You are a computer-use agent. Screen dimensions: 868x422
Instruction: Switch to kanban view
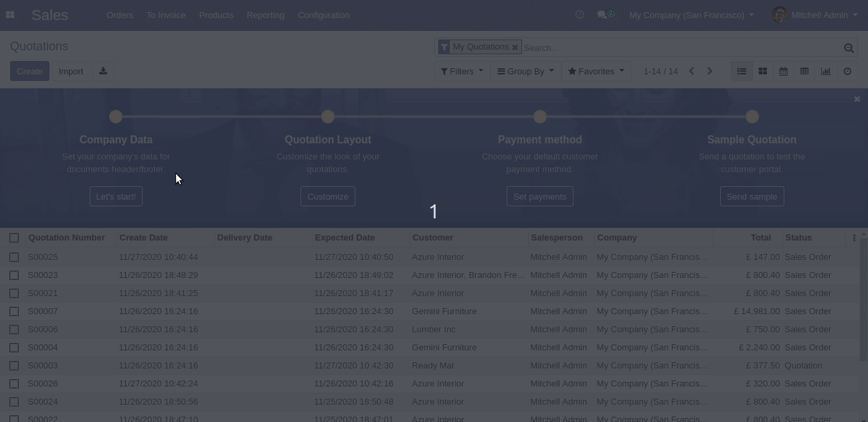[762, 71]
